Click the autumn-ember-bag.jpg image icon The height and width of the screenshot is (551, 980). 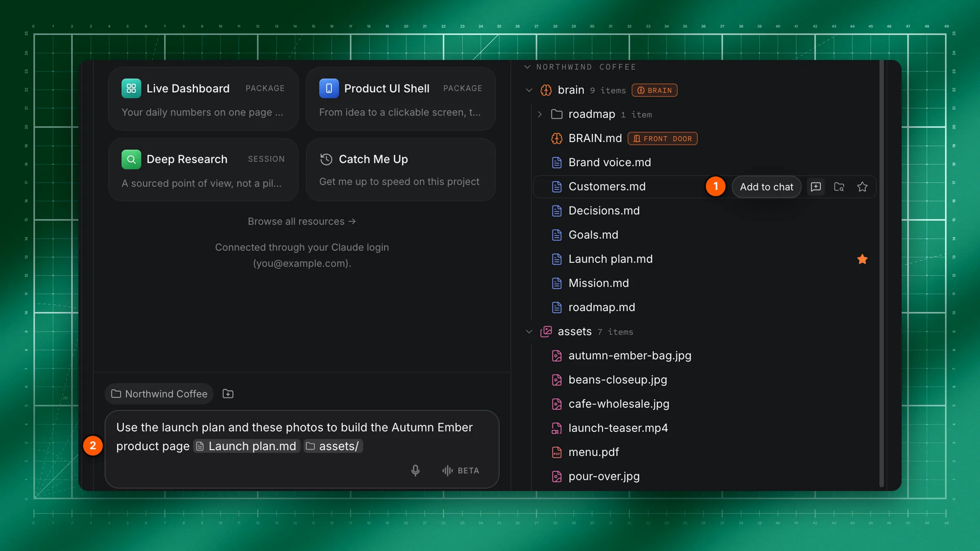click(557, 356)
